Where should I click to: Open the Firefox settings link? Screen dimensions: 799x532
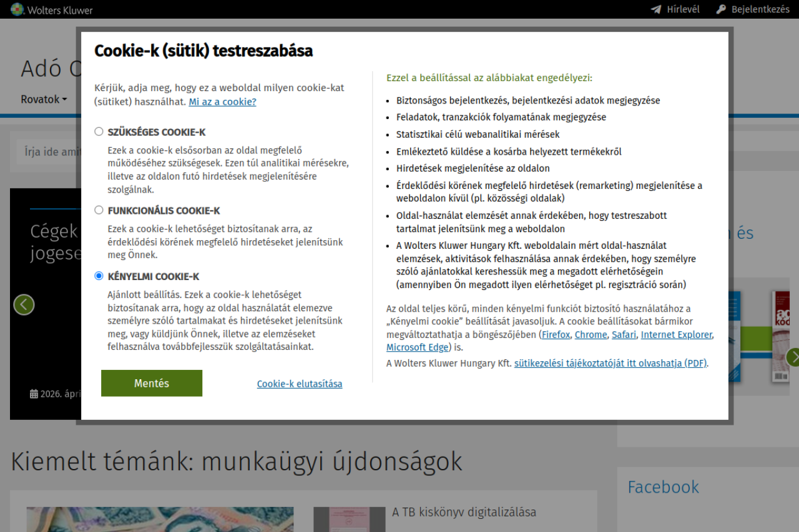tap(556, 335)
